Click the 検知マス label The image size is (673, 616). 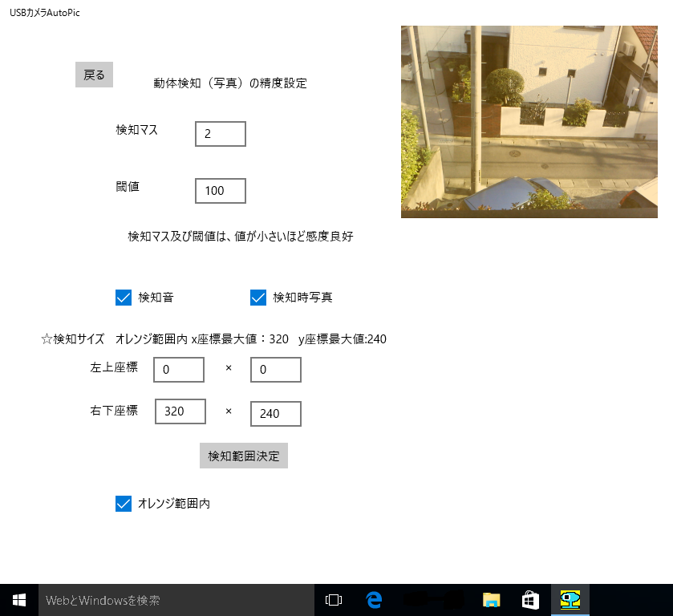click(x=137, y=130)
